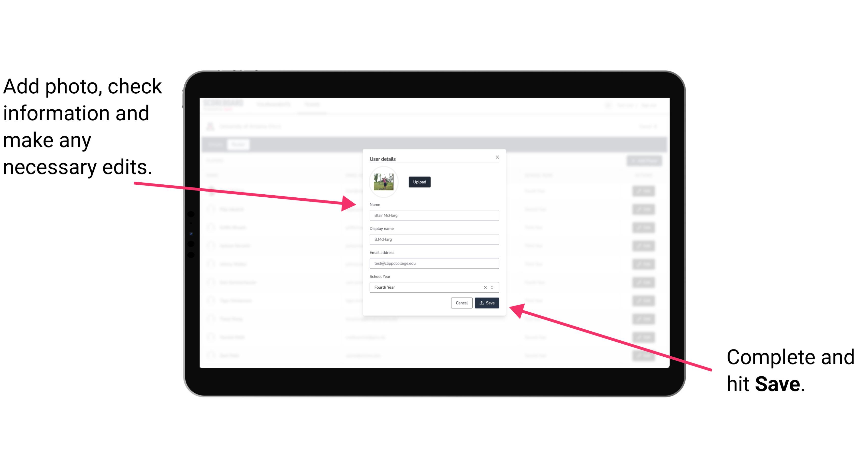Click the Save button
Screen dimensions: 868x467
pyautogui.click(x=487, y=303)
